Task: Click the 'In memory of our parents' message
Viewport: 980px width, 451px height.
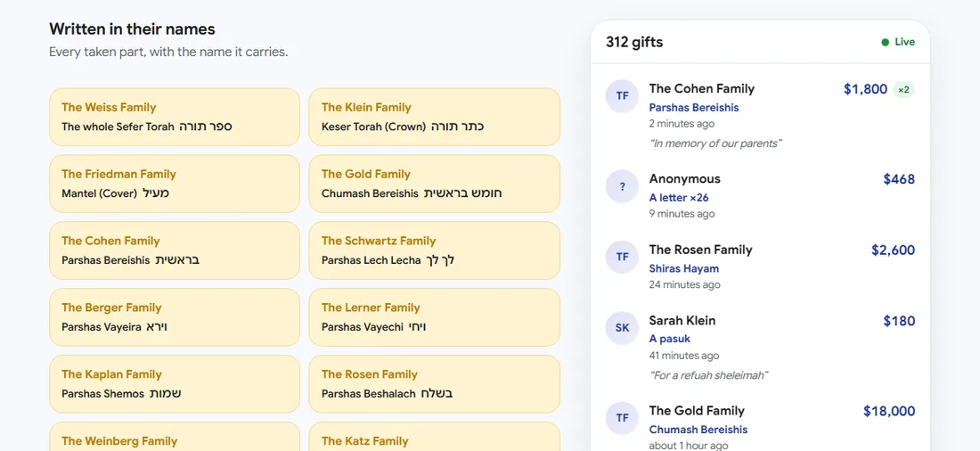Action: pyautogui.click(x=715, y=143)
